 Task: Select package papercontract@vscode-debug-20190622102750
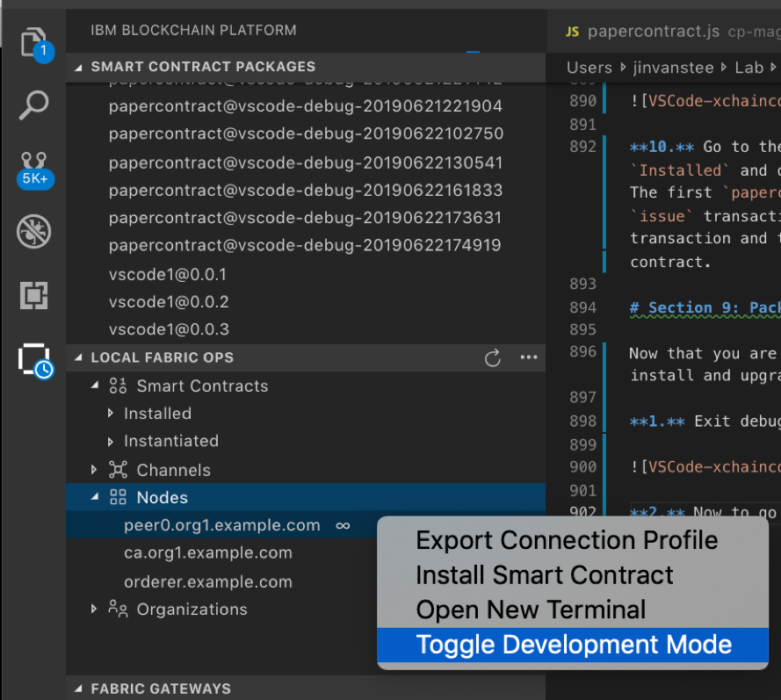point(306,134)
